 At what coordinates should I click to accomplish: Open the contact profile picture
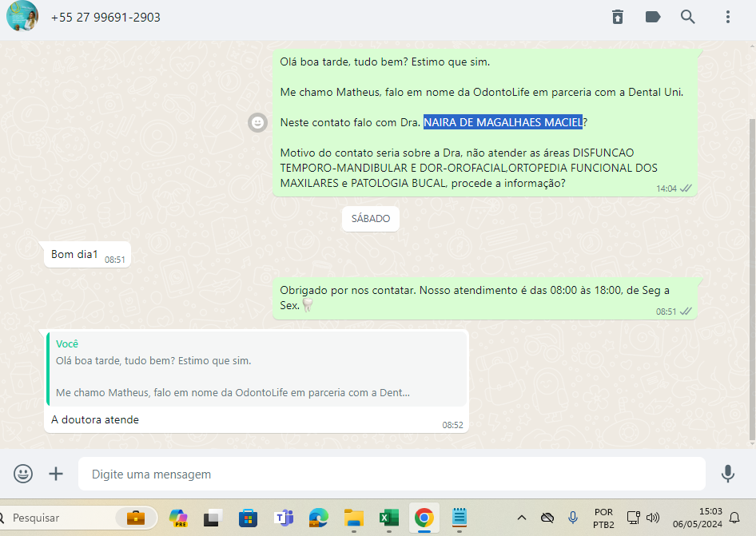coord(22,16)
